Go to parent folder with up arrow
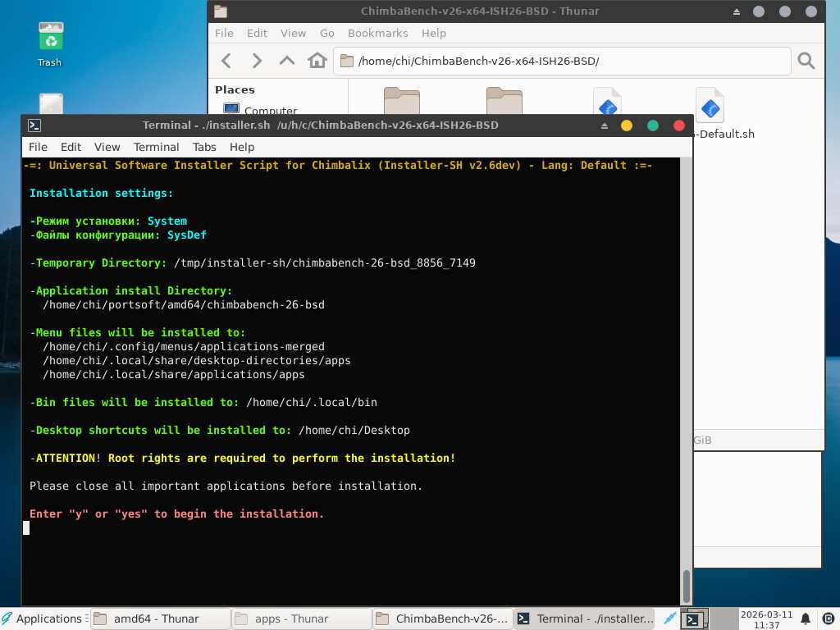The image size is (840, 630). (x=286, y=61)
